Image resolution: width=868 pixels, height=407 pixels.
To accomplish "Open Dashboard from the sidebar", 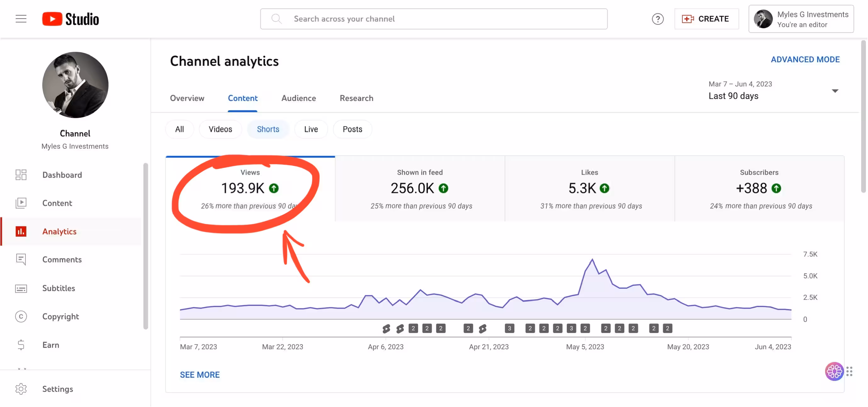I will (x=62, y=175).
